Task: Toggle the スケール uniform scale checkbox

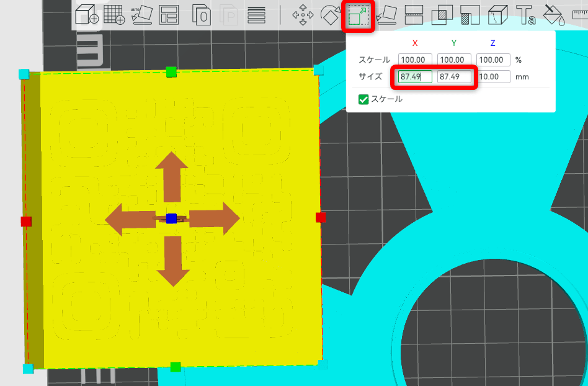Action: [x=363, y=99]
